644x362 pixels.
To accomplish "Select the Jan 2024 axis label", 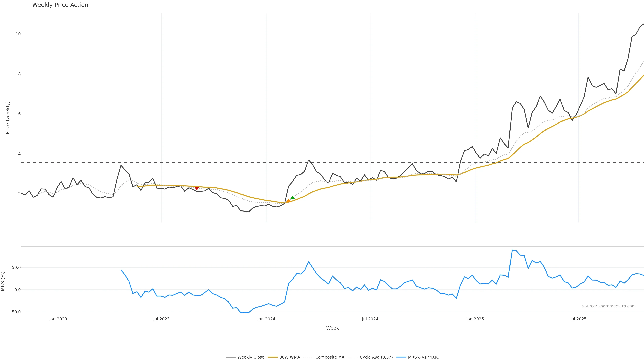I will coord(266,319).
